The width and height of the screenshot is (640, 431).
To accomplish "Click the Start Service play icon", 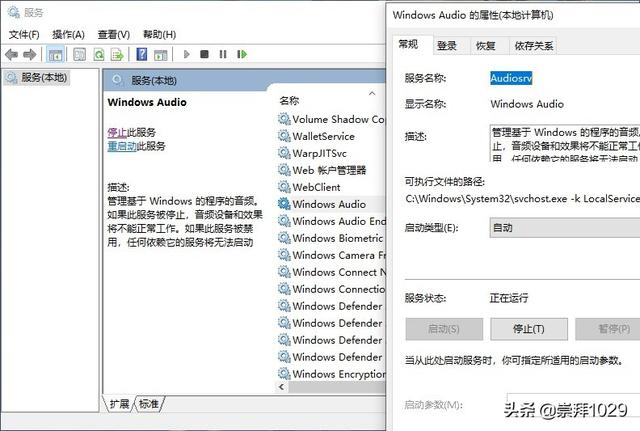I will (x=187, y=54).
